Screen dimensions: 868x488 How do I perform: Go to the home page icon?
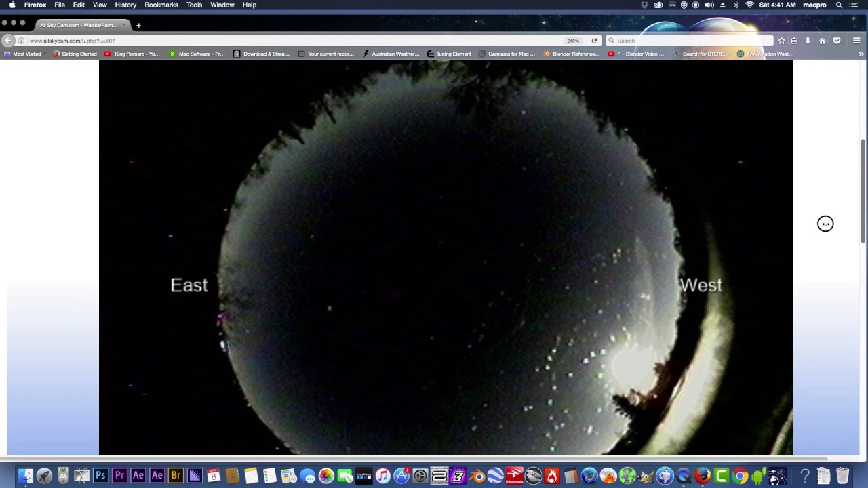pyautogui.click(x=822, y=41)
